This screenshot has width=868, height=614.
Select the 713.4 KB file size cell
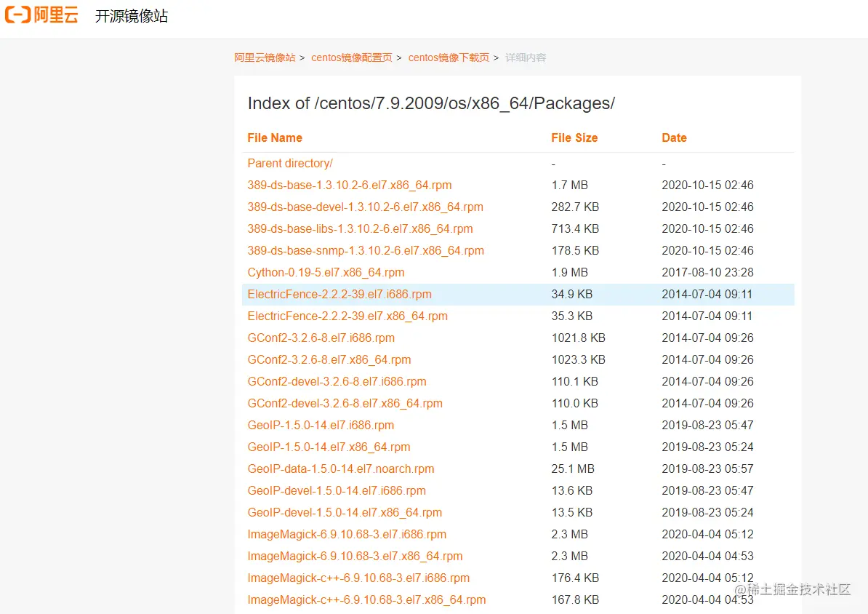pyautogui.click(x=575, y=229)
